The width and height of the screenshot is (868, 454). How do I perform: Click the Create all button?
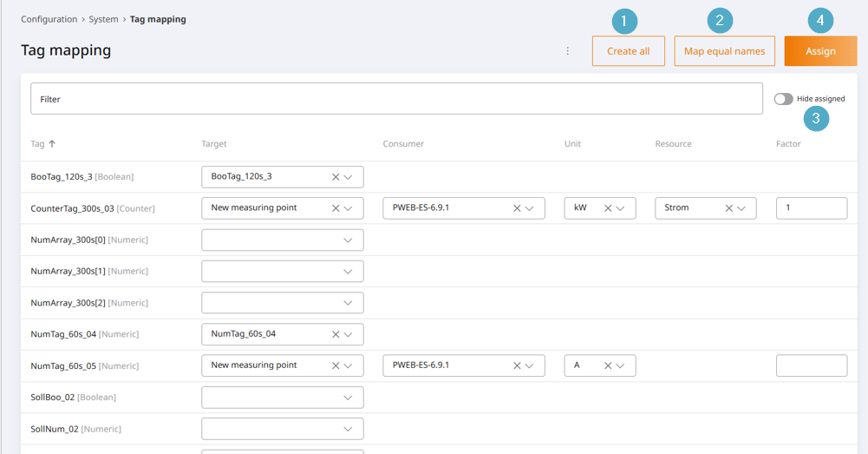[628, 51]
